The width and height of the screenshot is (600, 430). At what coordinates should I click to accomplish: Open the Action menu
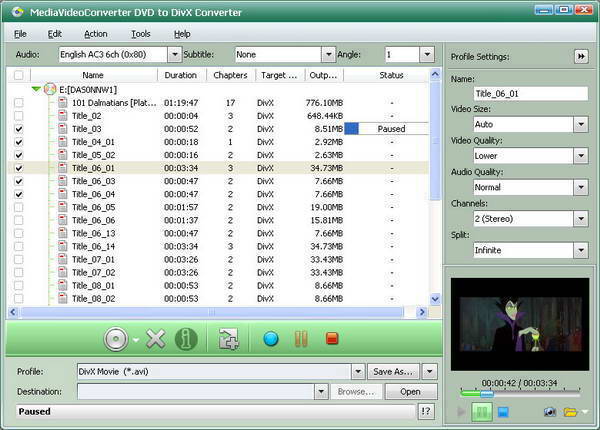tap(96, 34)
